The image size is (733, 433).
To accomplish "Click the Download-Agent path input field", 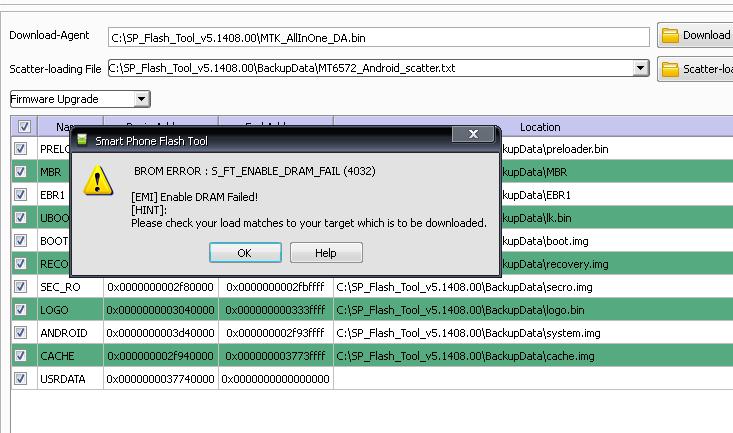I will (x=378, y=37).
